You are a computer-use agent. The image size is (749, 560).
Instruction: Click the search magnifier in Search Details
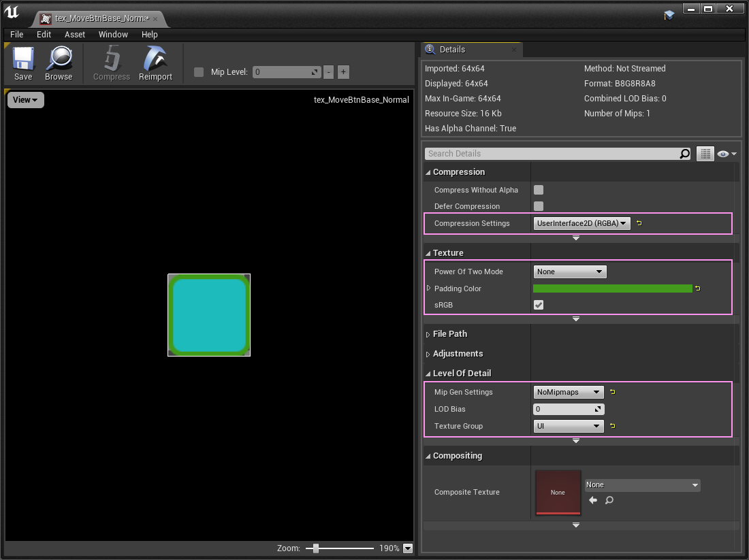pos(684,154)
